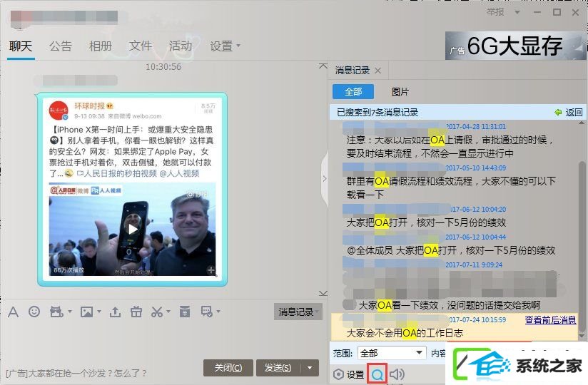Screen dimensions: 588x385
Task: Expand the screenshot scissors dropdown arrow
Action: (168, 312)
